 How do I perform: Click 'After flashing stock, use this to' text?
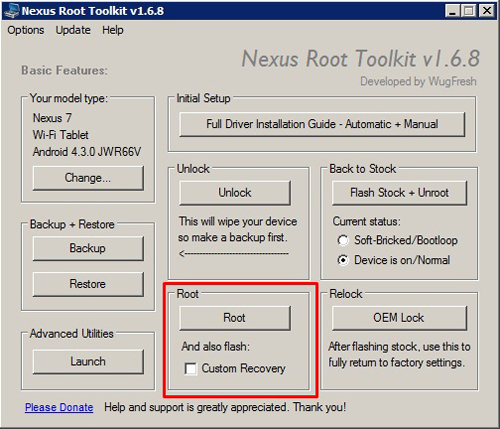click(x=399, y=347)
